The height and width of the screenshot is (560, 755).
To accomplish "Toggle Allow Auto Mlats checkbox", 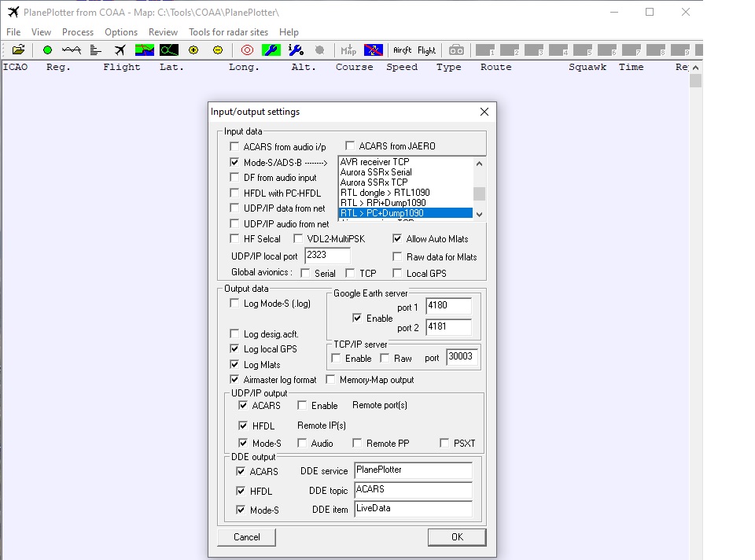I will click(397, 238).
